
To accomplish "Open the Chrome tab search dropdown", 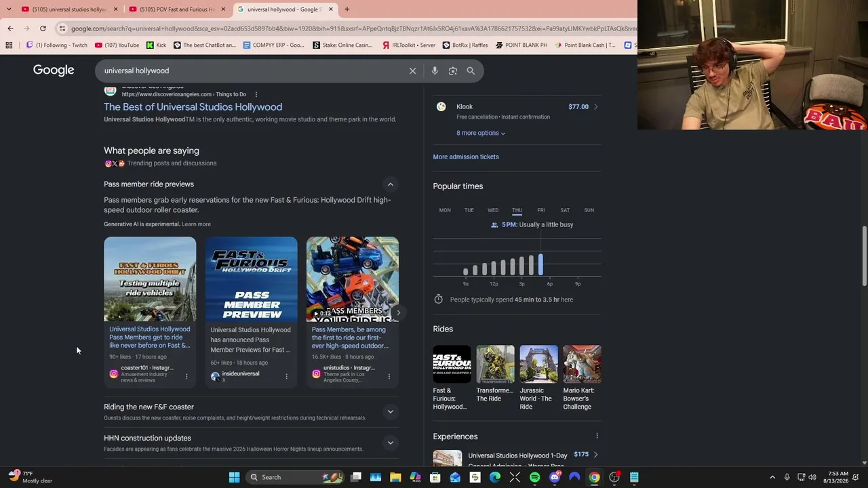I will tap(7, 9).
